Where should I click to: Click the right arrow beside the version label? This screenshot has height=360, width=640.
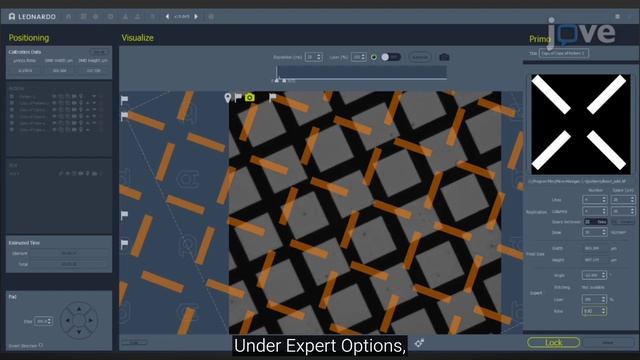196,16
